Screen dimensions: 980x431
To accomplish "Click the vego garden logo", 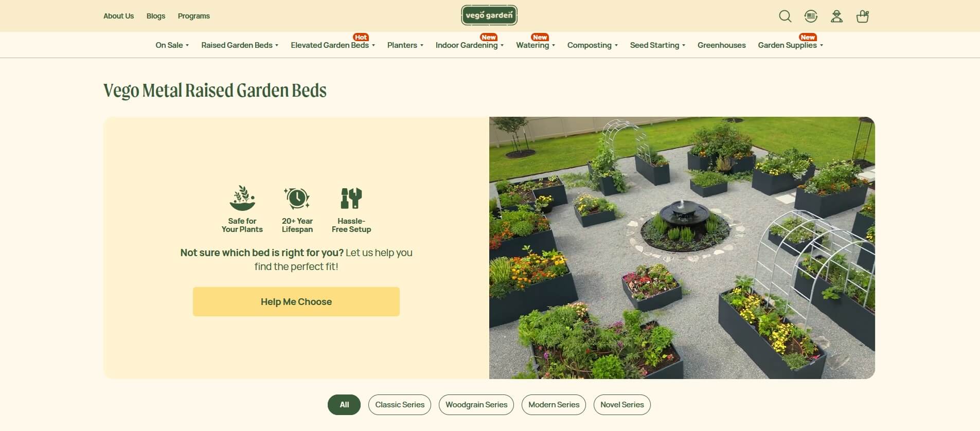I will tap(489, 15).
